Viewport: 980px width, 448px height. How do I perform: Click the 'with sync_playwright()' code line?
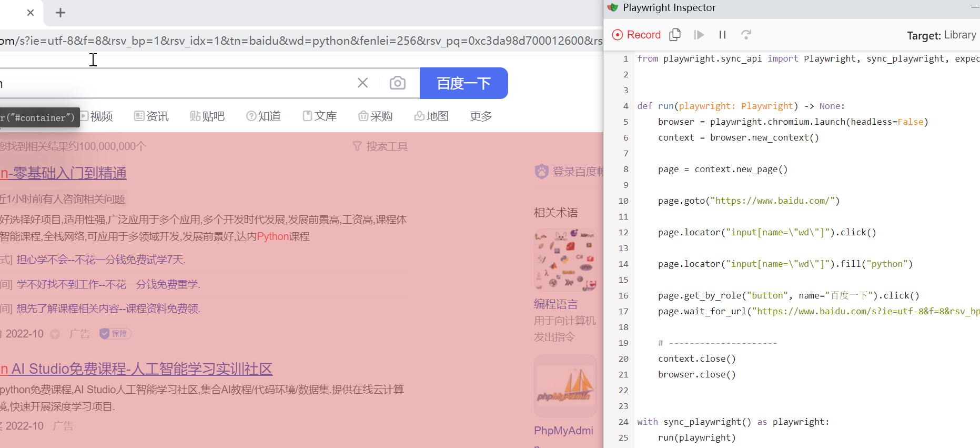733,422
